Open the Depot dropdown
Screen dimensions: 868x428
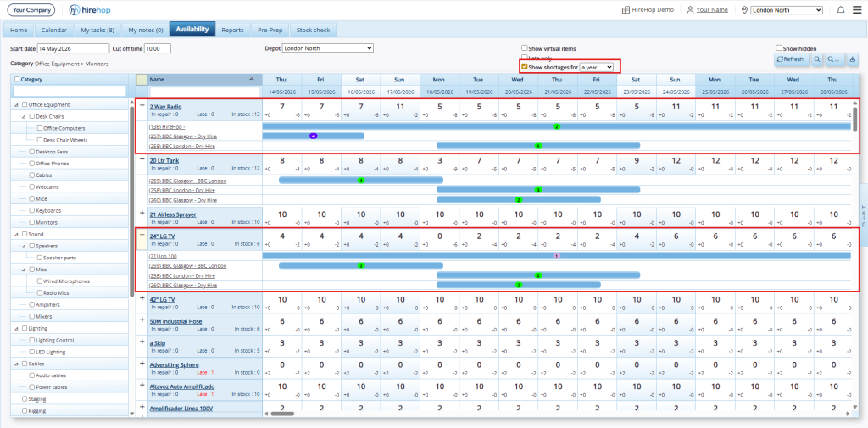coord(328,48)
